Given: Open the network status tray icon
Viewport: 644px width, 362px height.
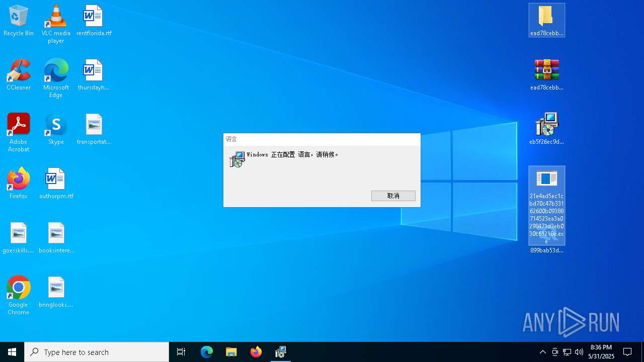Looking at the screenshot, I should (x=567, y=352).
